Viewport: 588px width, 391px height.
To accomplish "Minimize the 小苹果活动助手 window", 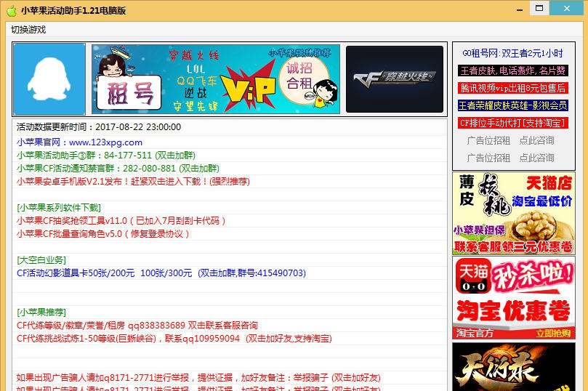I will 520,9.
